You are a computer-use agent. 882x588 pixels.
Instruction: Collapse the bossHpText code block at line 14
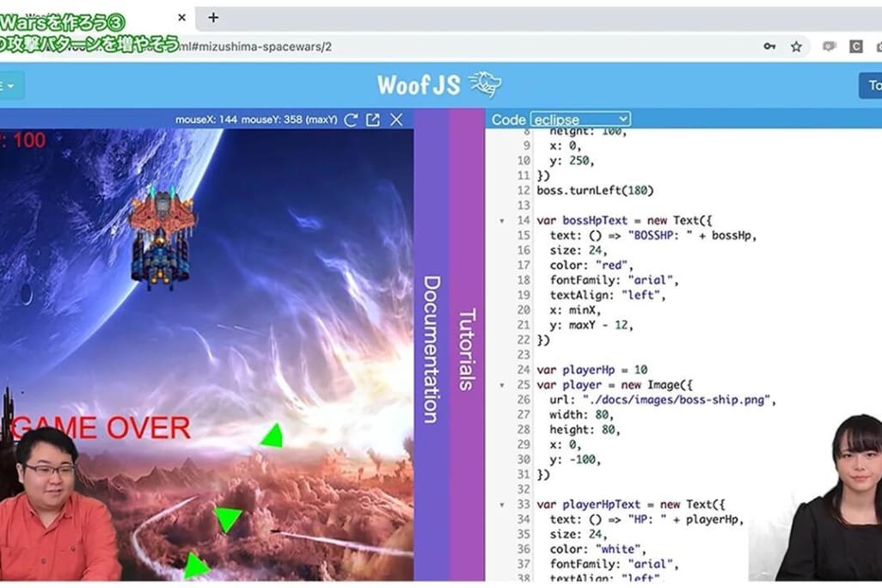click(502, 221)
